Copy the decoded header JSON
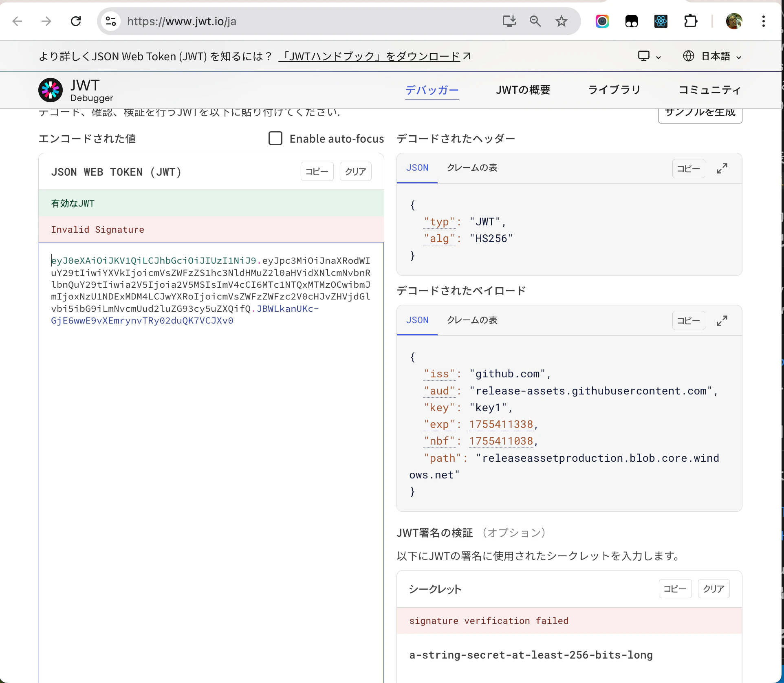 point(689,169)
